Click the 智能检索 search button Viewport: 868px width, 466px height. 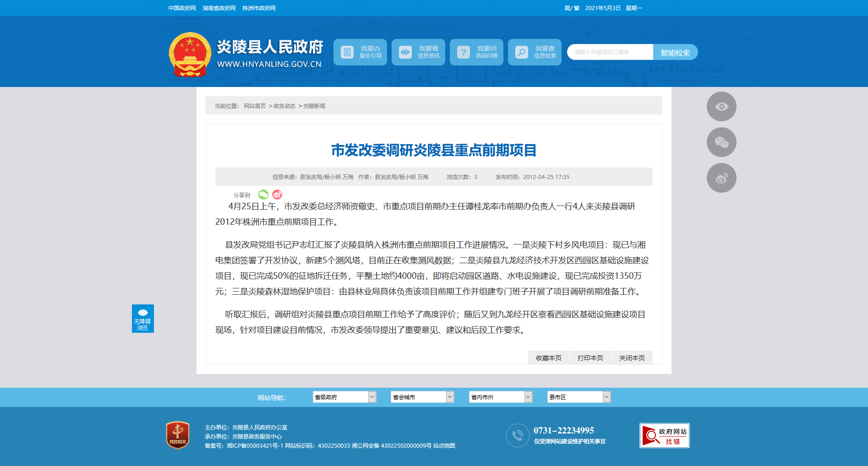pyautogui.click(x=675, y=52)
